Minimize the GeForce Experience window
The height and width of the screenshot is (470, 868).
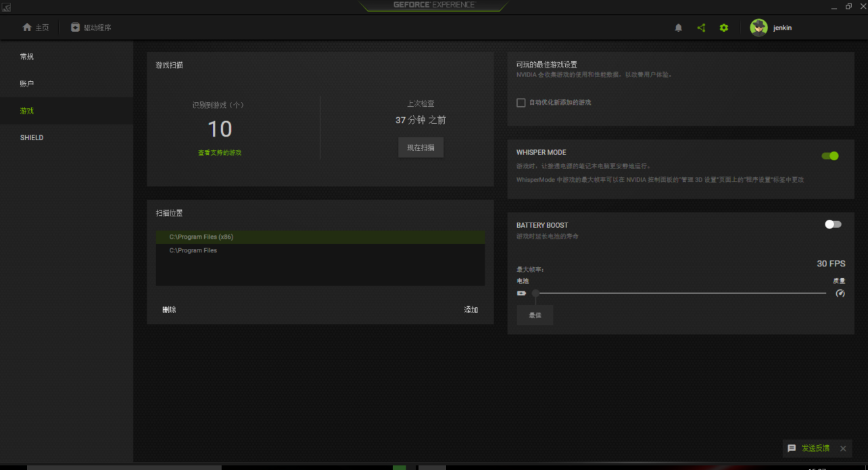pyautogui.click(x=834, y=6)
